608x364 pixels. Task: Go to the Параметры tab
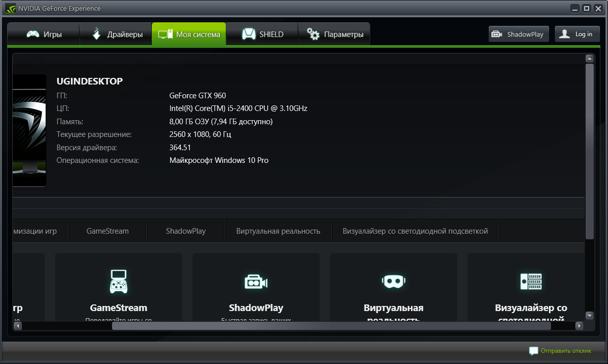[334, 34]
